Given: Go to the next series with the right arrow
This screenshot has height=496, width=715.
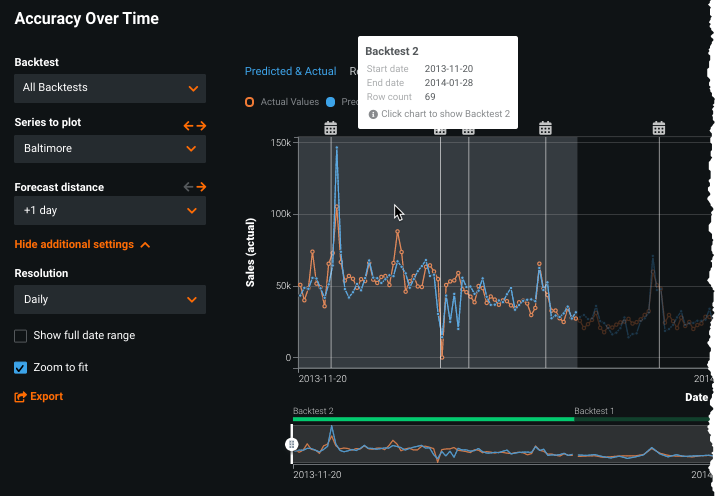Looking at the screenshot, I should pyautogui.click(x=201, y=126).
